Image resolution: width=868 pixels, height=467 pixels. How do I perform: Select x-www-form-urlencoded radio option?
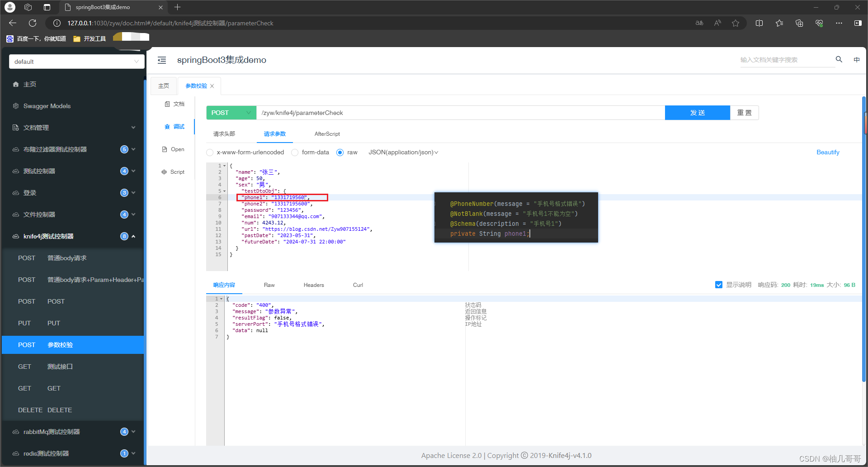click(210, 152)
